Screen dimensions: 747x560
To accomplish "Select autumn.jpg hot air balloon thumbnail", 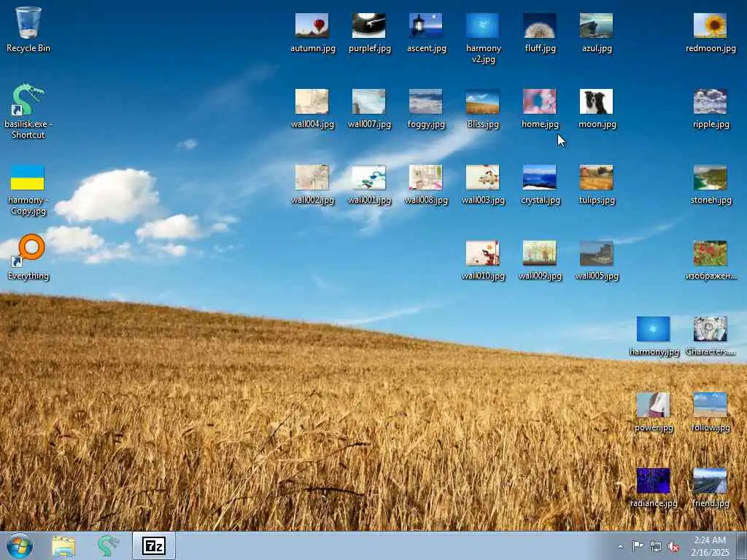I will [x=312, y=32].
